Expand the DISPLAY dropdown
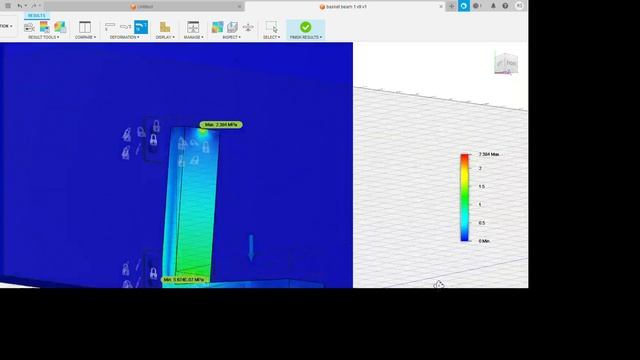This screenshot has height=360, width=640. click(165, 37)
